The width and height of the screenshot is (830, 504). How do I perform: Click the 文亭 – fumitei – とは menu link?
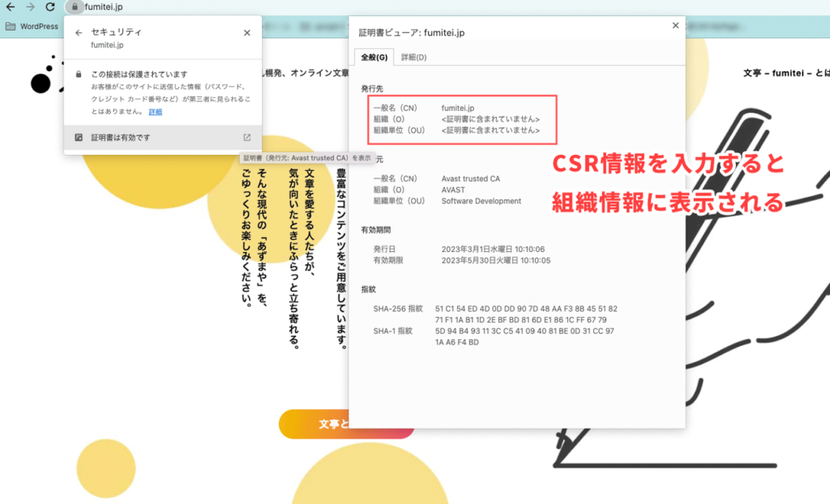786,73
